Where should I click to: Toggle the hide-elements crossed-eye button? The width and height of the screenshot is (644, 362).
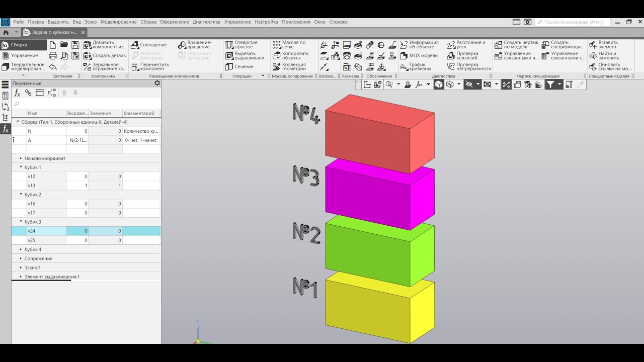469,84
